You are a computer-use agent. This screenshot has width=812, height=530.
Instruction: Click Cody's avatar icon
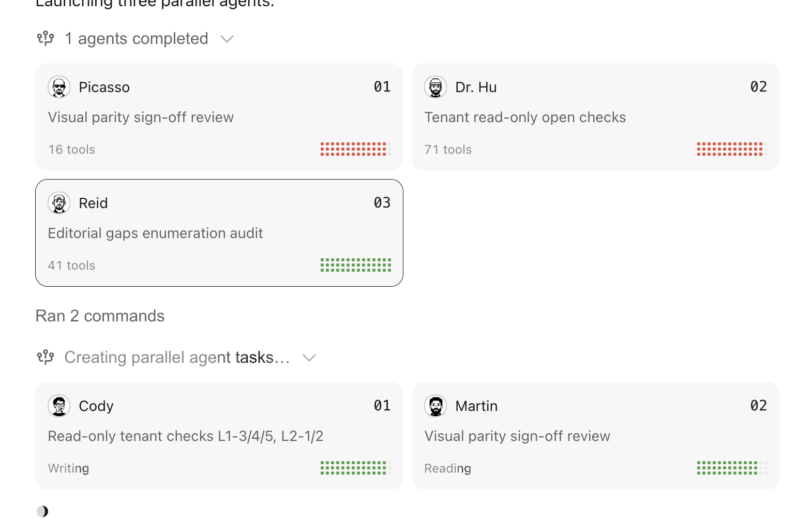[x=59, y=406]
